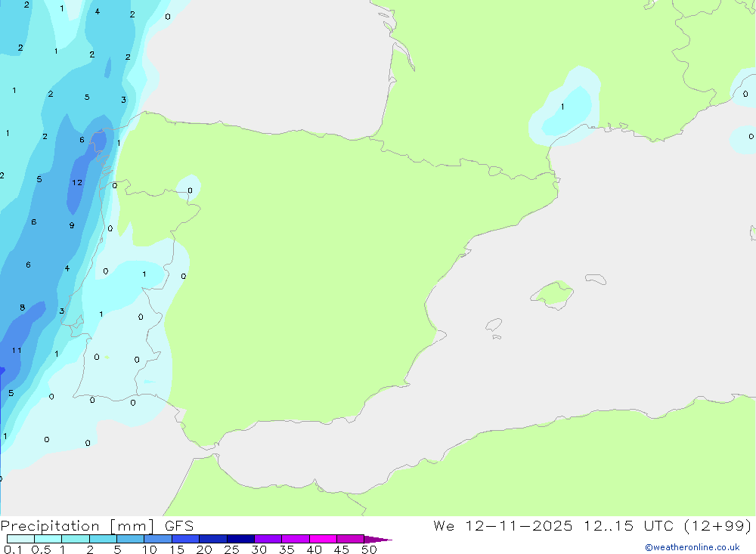Click the legend swatch between 5 and 10
The image size is (756, 554).
tap(130, 539)
